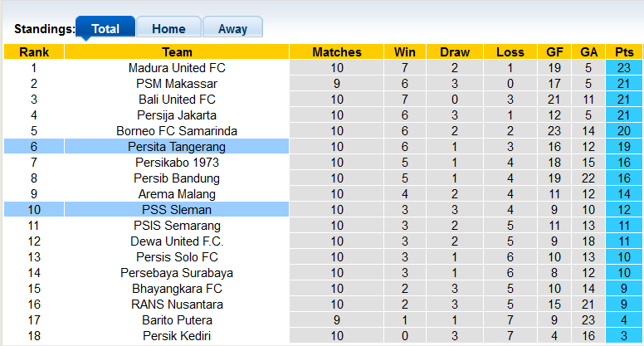Click Arema Malang in the table
Viewport: 644px width, 346px height.
coord(177,194)
